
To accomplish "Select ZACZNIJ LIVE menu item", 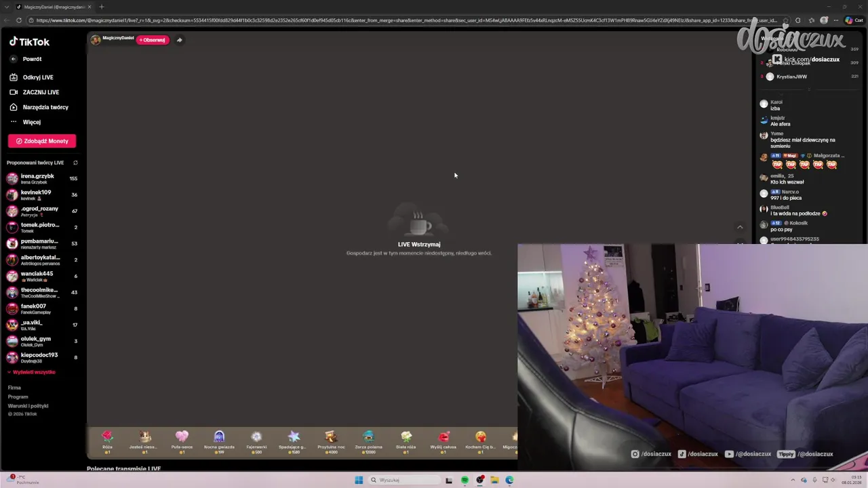I will (x=35, y=92).
